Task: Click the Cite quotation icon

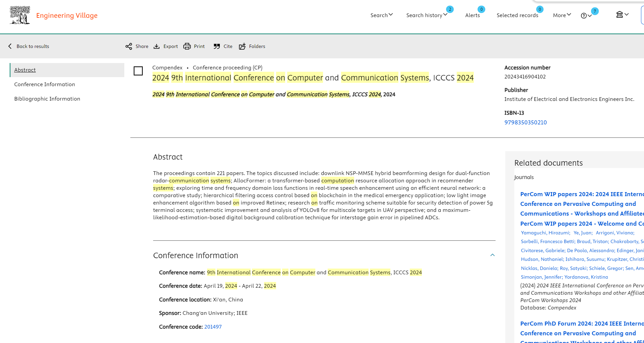Action: tap(217, 46)
